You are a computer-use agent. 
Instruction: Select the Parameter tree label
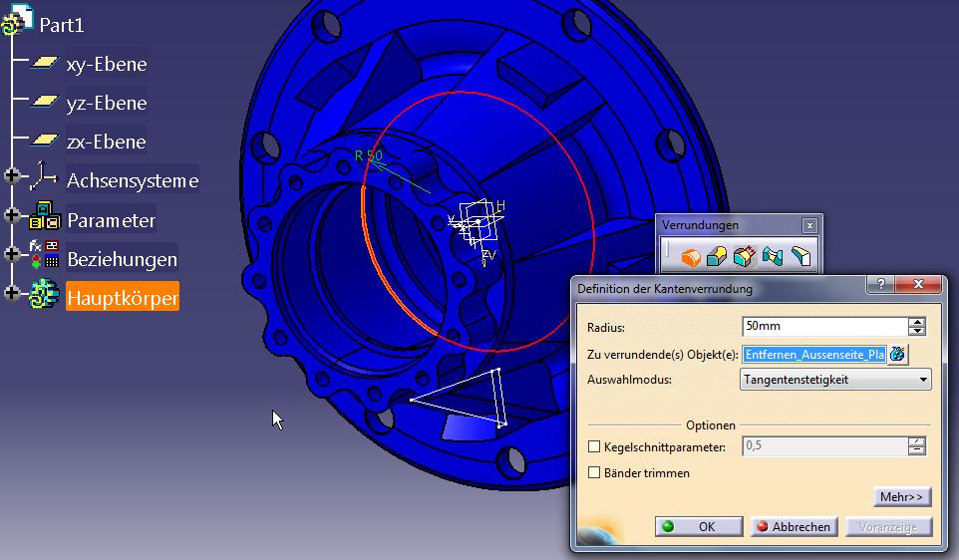coord(112,219)
